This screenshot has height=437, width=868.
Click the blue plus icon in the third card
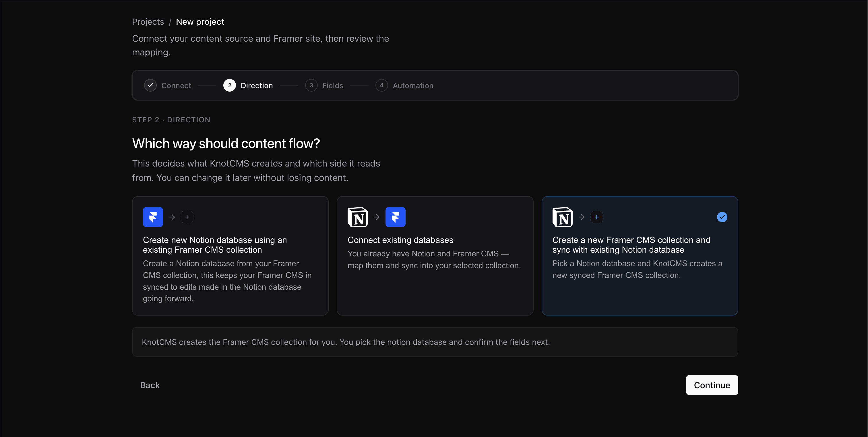(596, 217)
